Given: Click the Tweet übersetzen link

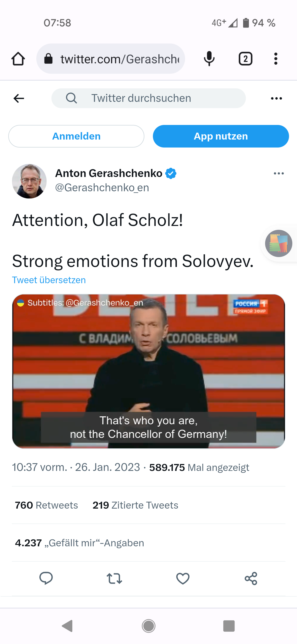Looking at the screenshot, I should (x=49, y=280).
